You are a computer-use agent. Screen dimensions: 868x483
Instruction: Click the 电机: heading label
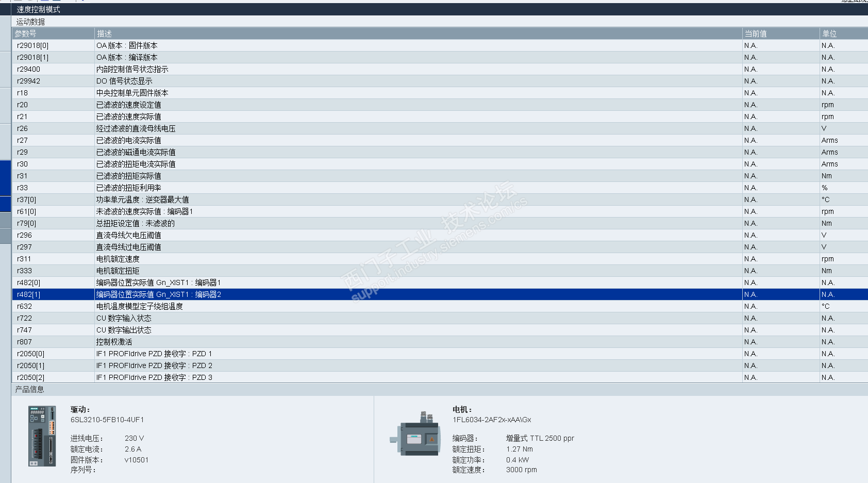[x=462, y=409]
